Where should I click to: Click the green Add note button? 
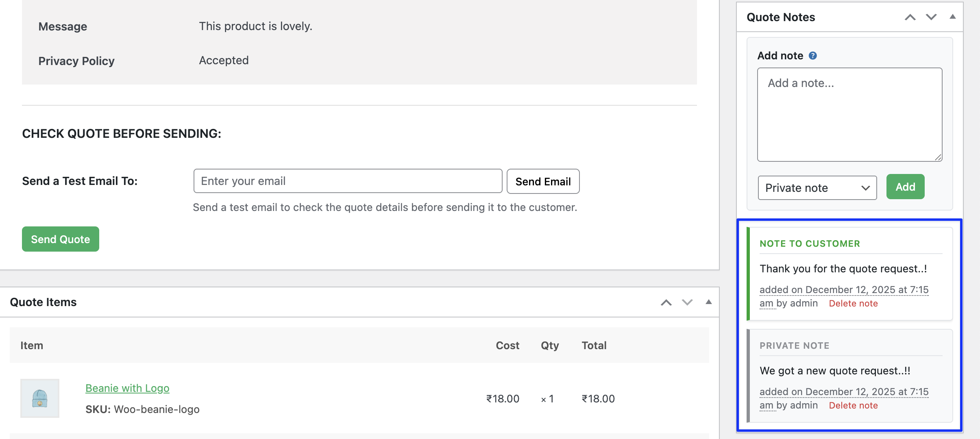[x=905, y=187]
